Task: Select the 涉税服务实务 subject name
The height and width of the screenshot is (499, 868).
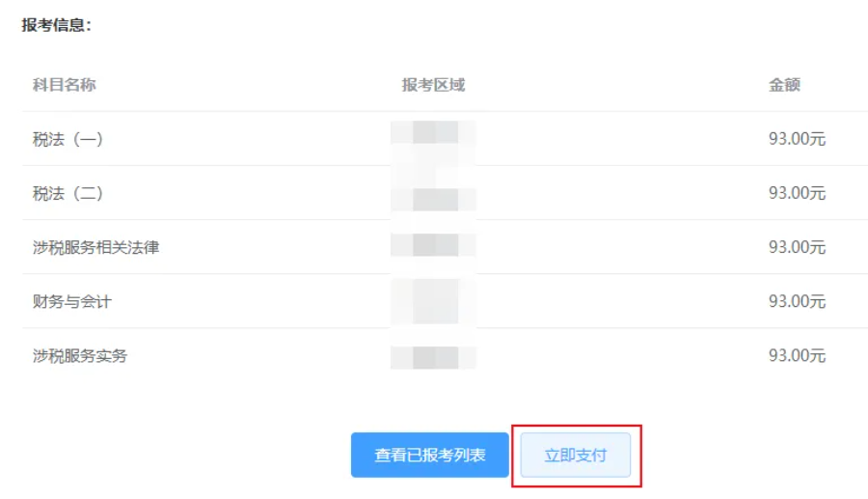Action: [x=80, y=356]
